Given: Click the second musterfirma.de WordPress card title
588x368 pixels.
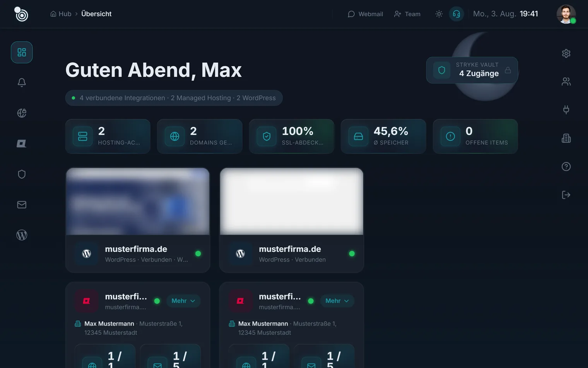Looking at the screenshot, I should tap(290, 249).
